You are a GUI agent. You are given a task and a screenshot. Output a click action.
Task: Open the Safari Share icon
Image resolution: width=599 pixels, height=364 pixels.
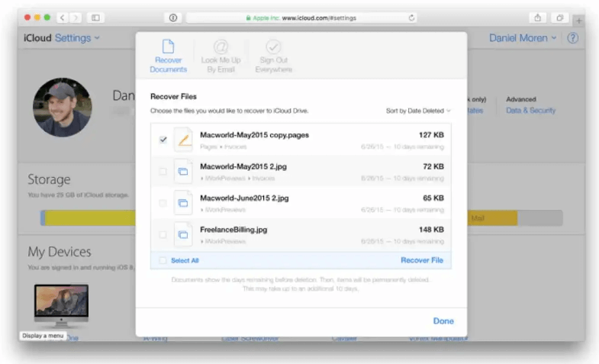[x=537, y=18]
